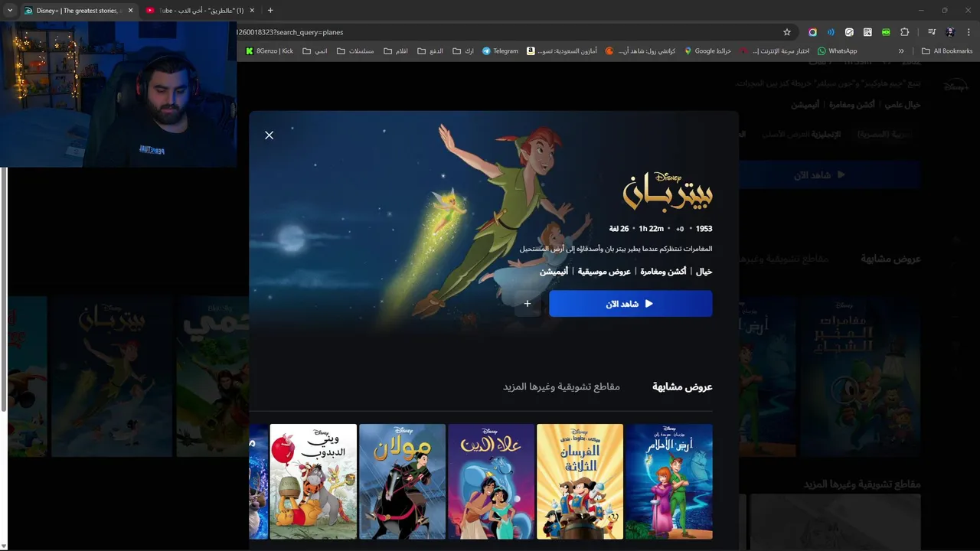Close the Peter Pan details popup
980x551 pixels.
tap(269, 135)
